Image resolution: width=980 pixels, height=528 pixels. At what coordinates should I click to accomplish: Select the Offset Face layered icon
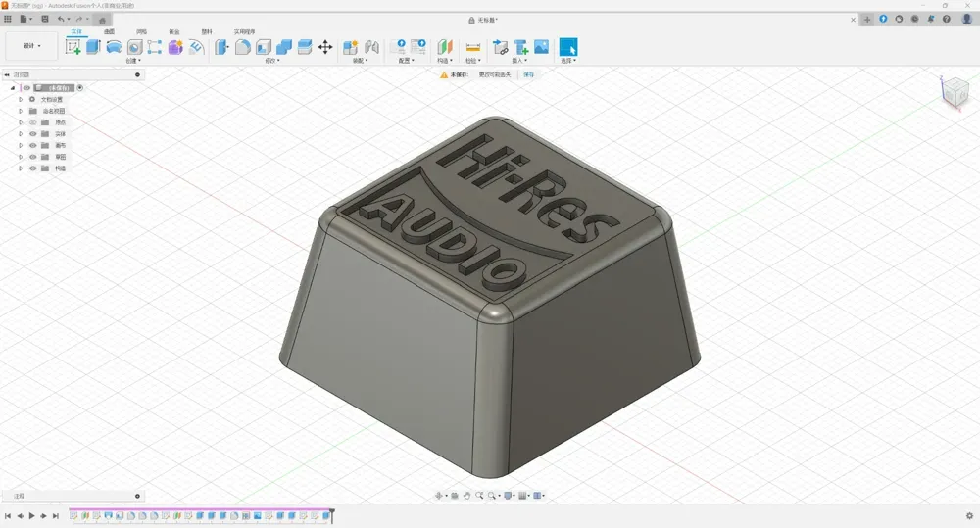pyautogui.click(x=305, y=47)
